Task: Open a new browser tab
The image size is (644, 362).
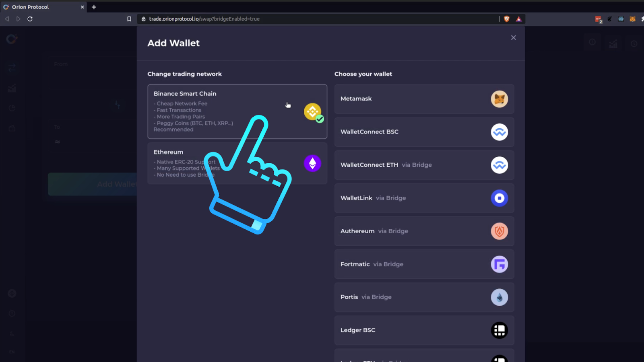Action: [x=94, y=7]
